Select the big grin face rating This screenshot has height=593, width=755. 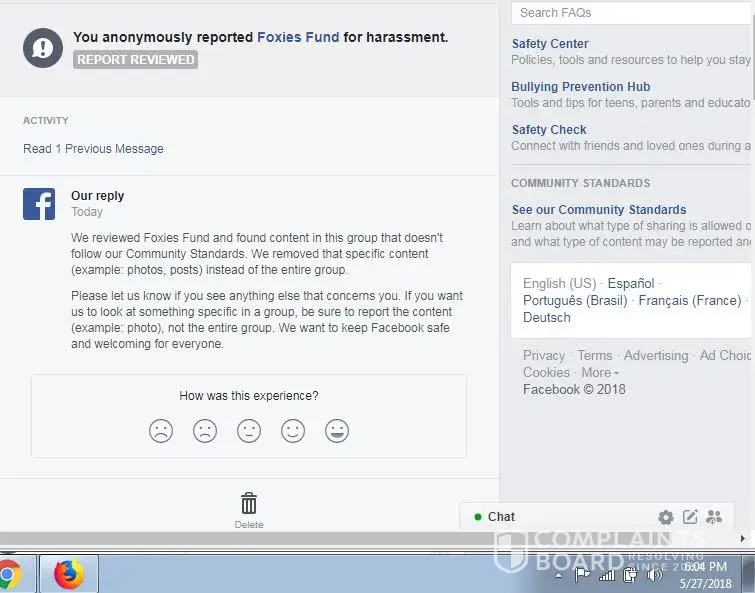pos(337,431)
